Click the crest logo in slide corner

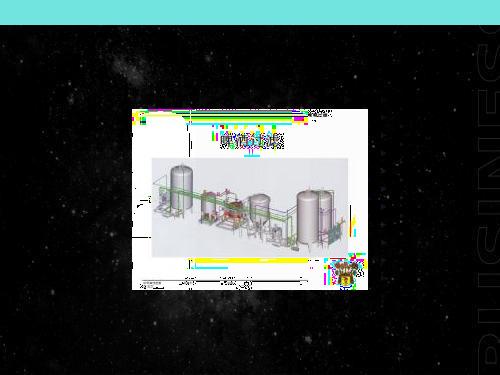point(345,272)
